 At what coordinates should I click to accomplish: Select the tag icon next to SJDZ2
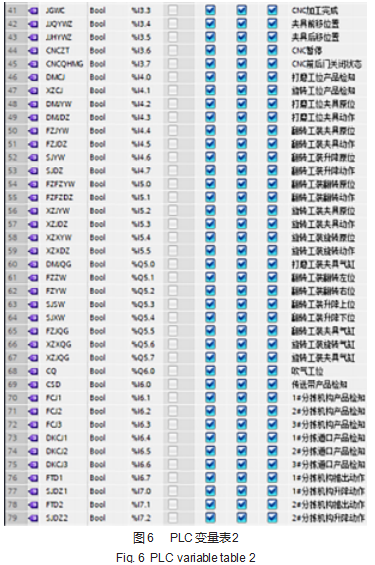tap(34, 518)
